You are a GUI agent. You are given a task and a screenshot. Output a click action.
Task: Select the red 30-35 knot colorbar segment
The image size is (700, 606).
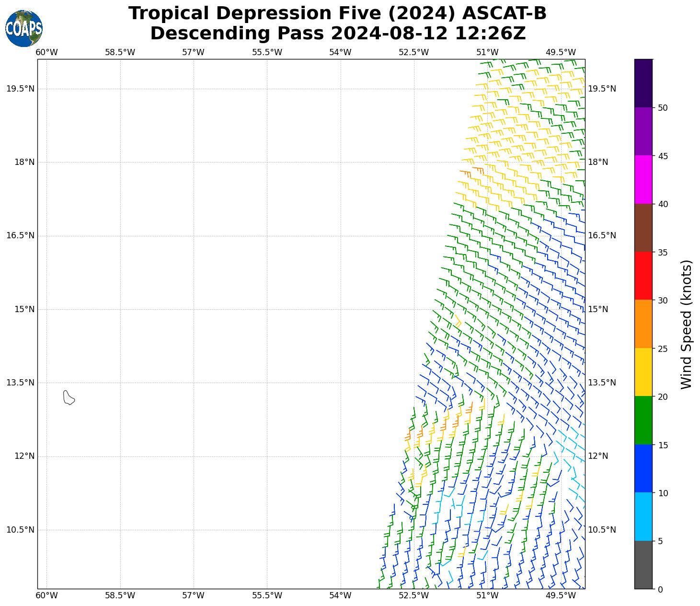(643, 276)
